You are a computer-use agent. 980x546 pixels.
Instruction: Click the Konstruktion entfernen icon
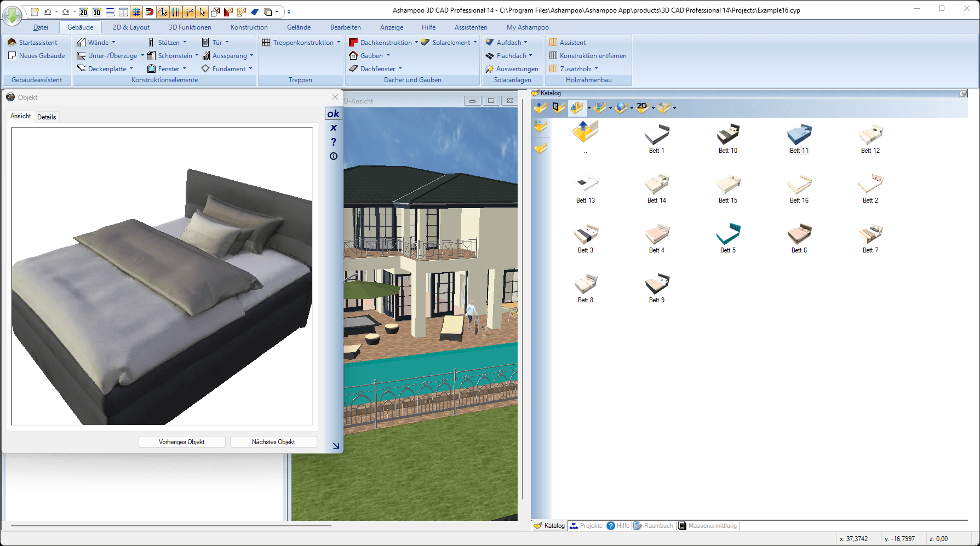pyautogui.click(x=588, y=55)
